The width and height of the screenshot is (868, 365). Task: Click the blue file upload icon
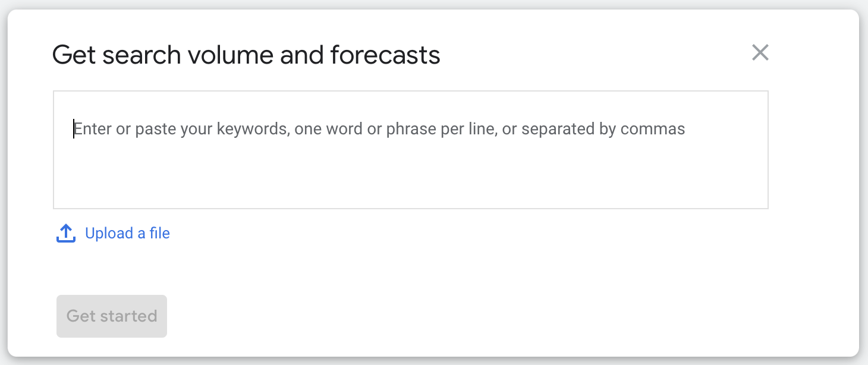[66, 234]
